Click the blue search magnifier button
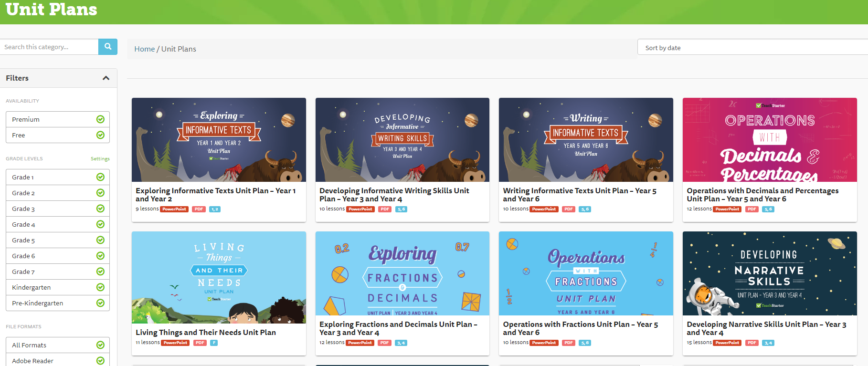 point(108,47)
